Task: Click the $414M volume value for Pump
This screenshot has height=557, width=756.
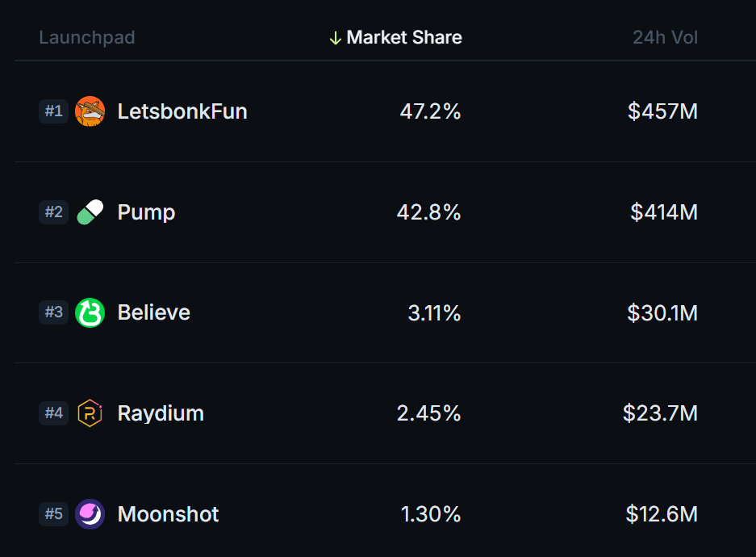Action: pos(664,212)
